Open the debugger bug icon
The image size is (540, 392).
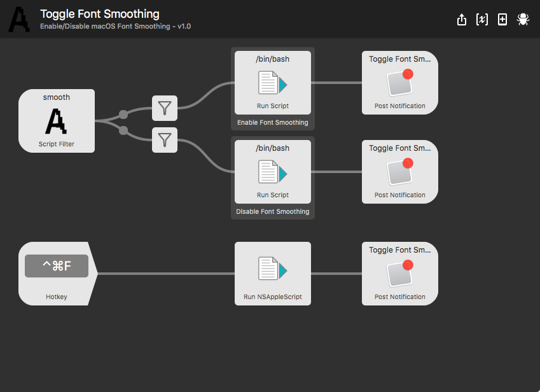[x=523, y=20]
